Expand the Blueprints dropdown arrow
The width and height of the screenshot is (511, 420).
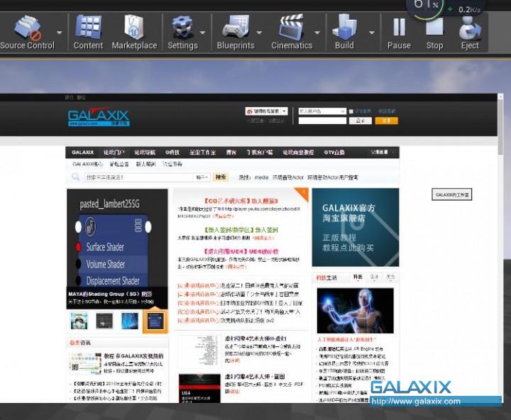click(x=260, y=32)
